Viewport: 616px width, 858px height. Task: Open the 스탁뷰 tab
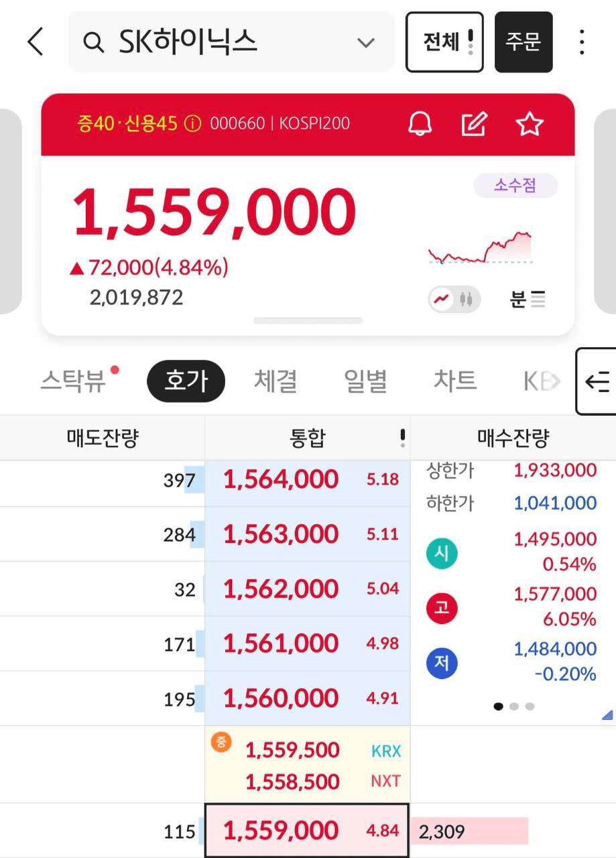73,381
